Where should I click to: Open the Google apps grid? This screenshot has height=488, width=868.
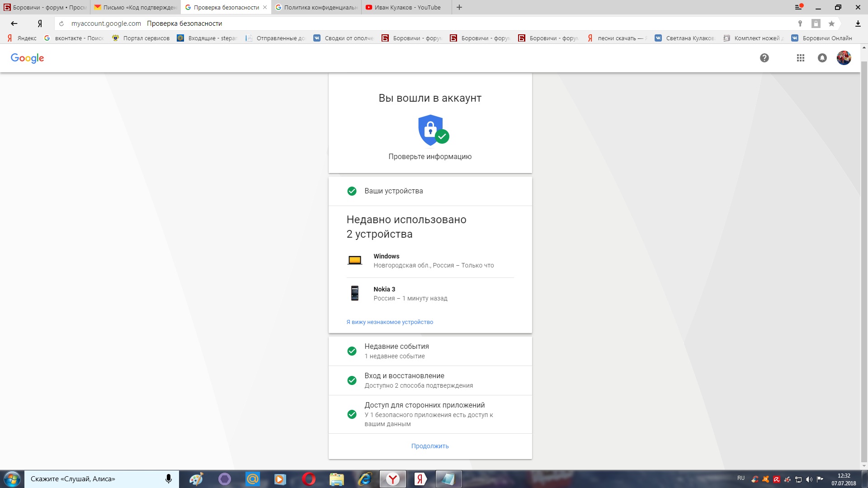click(x=801, y=58)
